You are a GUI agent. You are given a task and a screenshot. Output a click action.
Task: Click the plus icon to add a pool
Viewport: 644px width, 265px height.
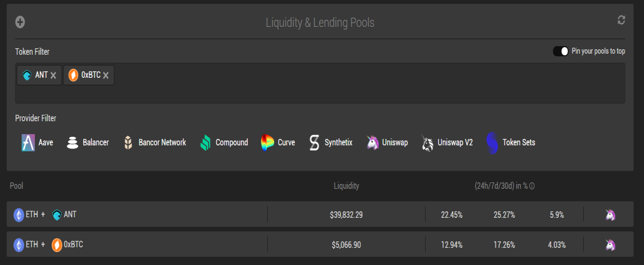20,22
